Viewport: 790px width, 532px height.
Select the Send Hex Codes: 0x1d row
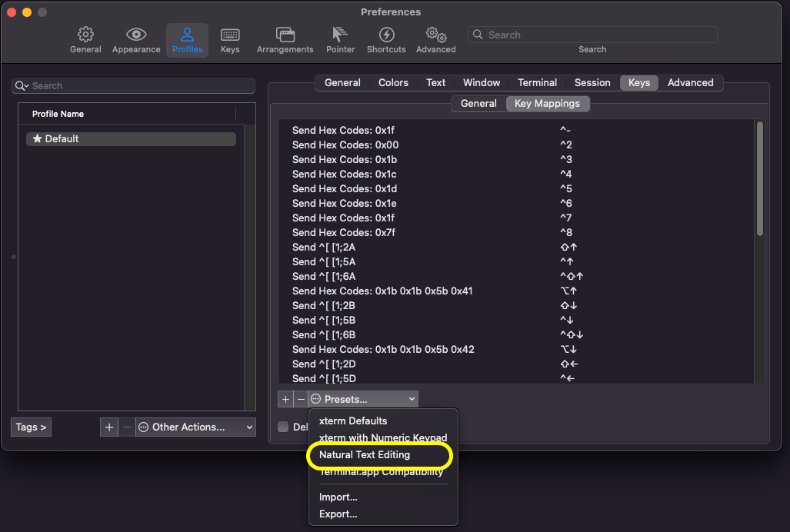516,189
